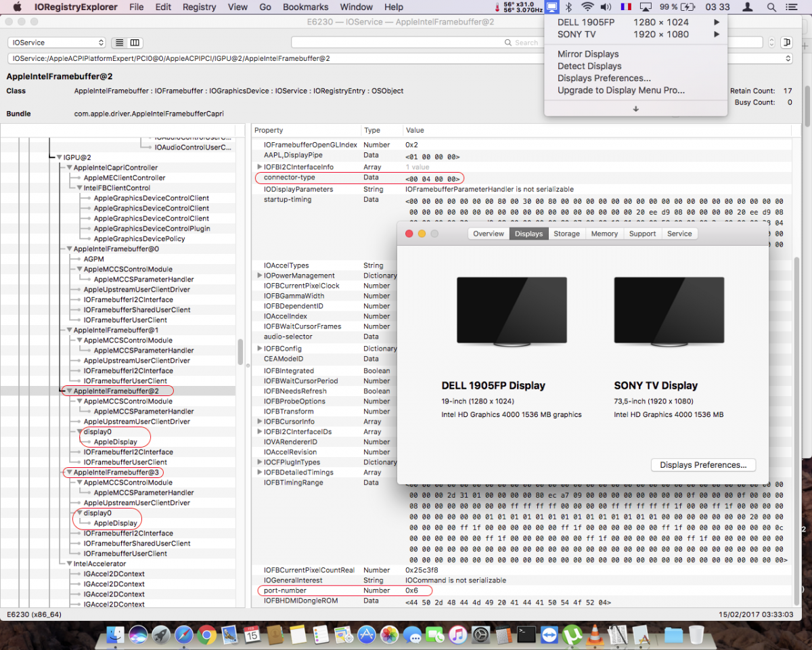
Task: Switch registry view to list layout
Action: coord(118,42)
